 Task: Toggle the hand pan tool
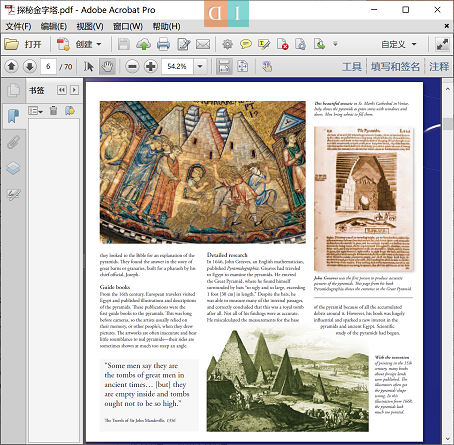click(107, 66)
